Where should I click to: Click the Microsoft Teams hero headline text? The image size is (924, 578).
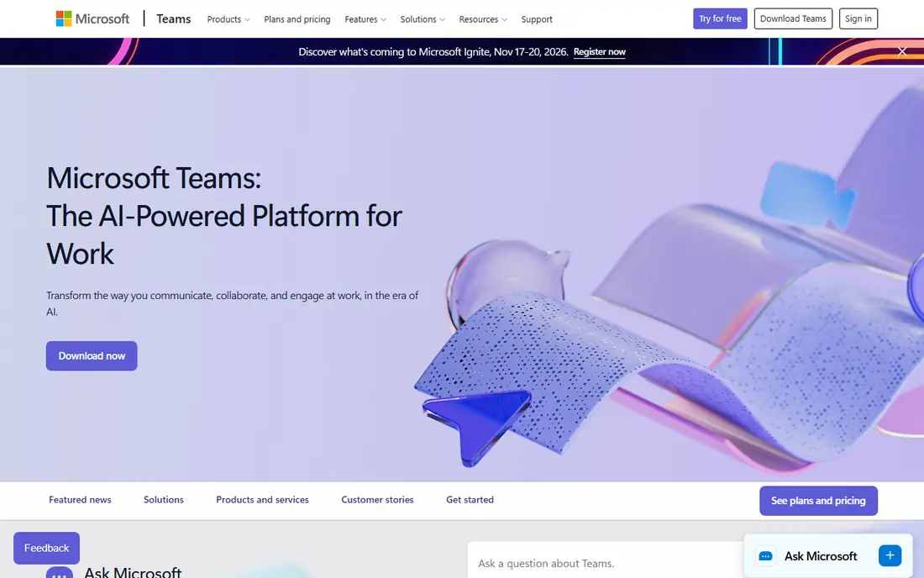point(224,216)
